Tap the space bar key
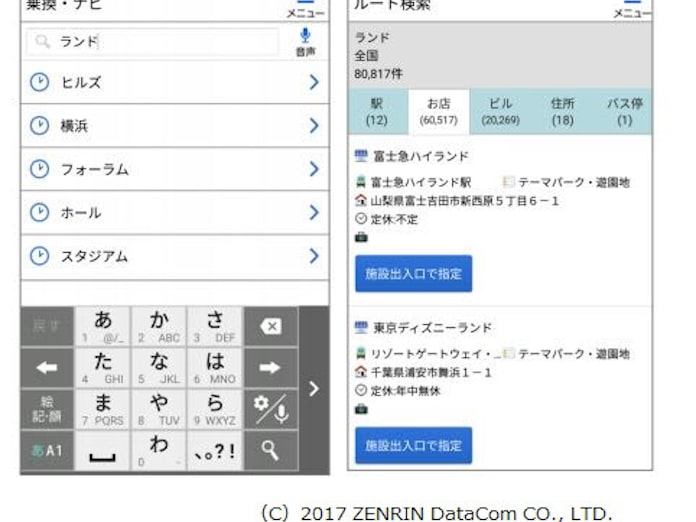 coord(103,451)
